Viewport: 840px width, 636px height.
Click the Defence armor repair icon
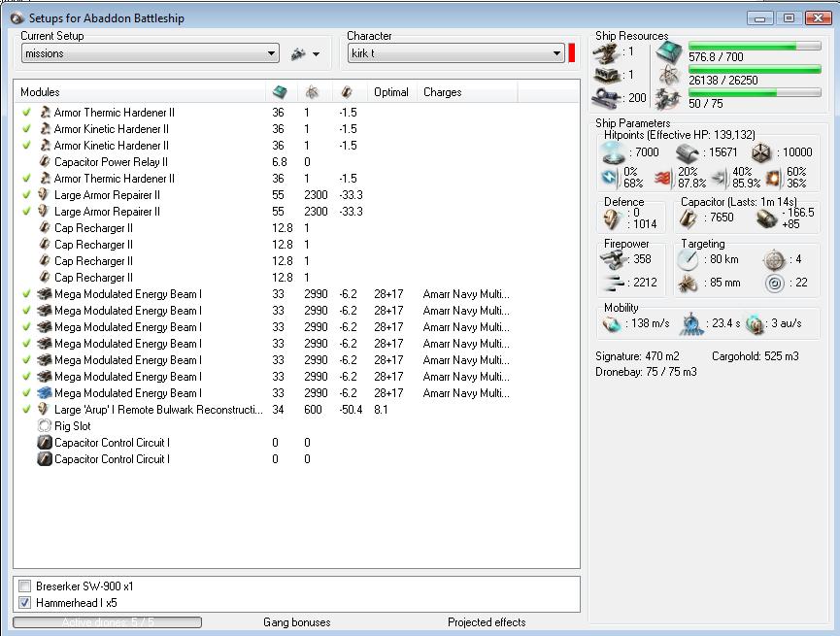point(611,218)
